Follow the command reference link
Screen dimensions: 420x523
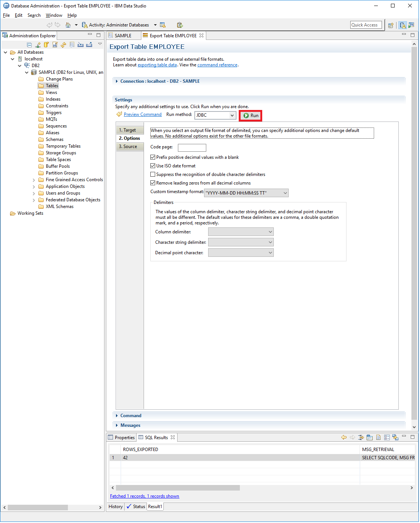coord(217,65)
